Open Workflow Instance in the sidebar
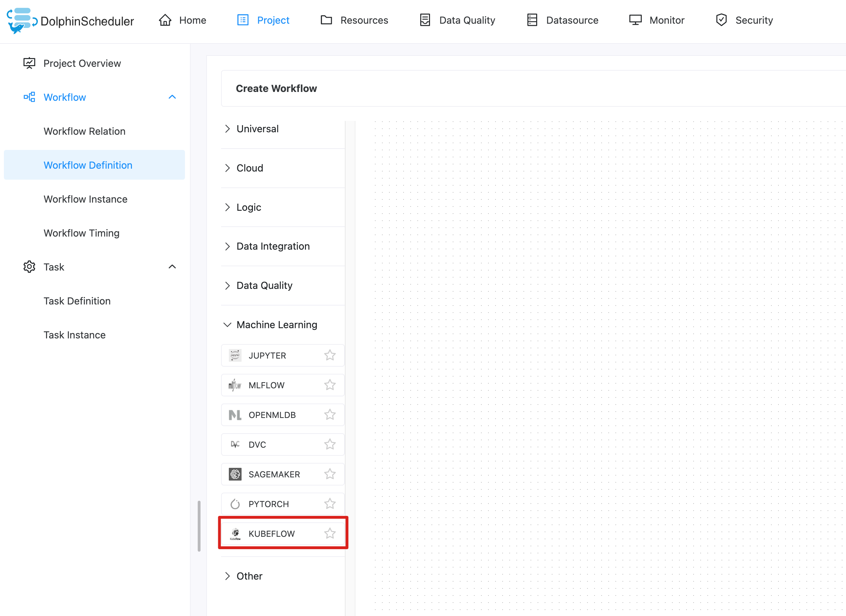 (86, 199)
